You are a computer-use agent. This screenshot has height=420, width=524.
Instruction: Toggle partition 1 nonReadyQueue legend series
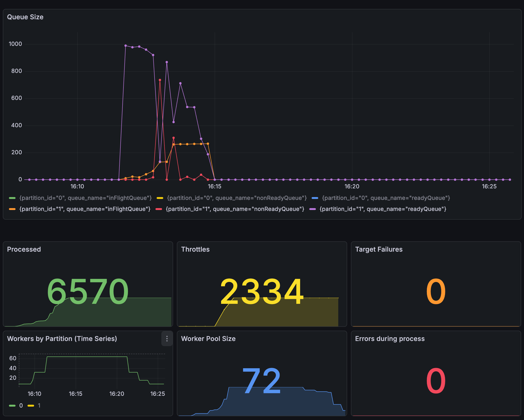pos(235,209)
